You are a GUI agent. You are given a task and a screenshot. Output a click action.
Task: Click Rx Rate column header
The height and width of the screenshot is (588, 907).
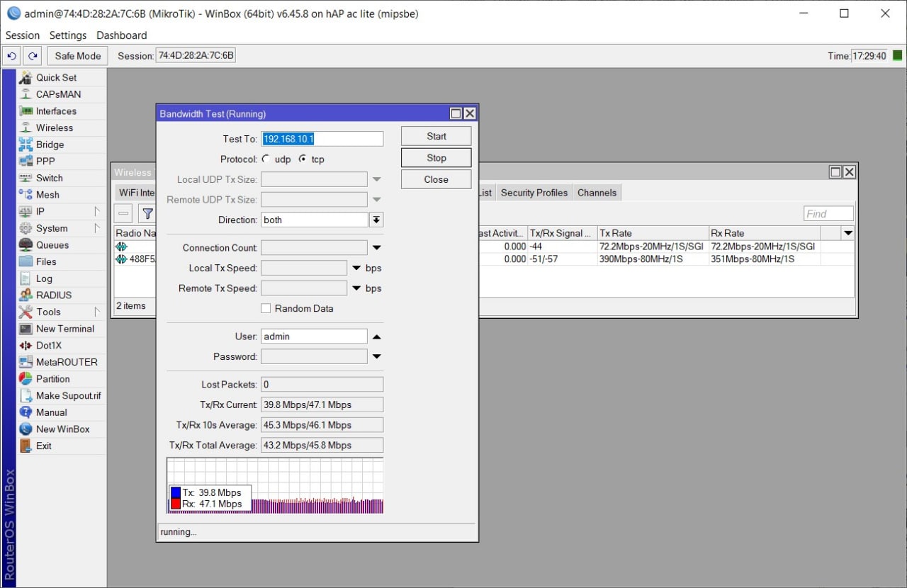[765, 233]
